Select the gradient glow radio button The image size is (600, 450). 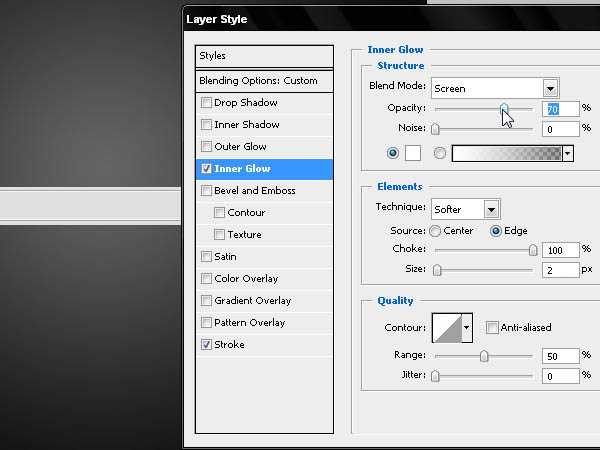pyautogui.click(x=440, y=153)
